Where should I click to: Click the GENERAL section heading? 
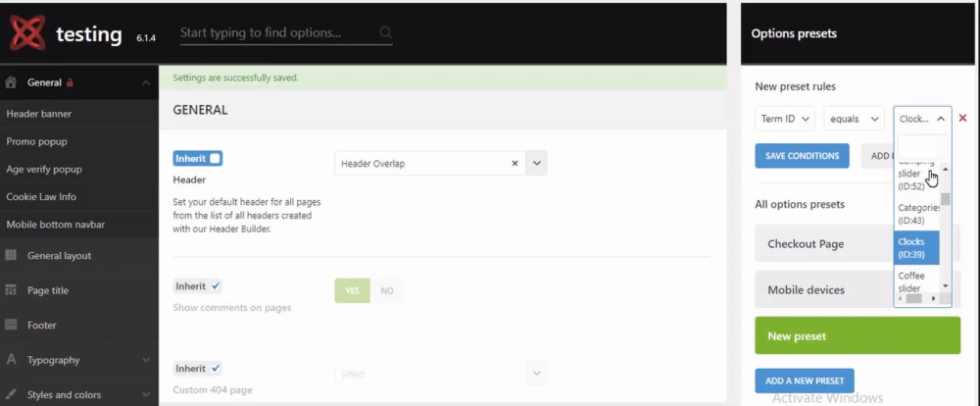tap(200, 110)
